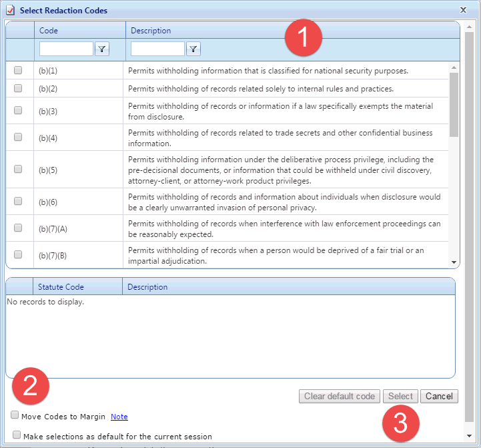
Task: Click the (b)(7)(A) code cell
Action: (53, 229)
